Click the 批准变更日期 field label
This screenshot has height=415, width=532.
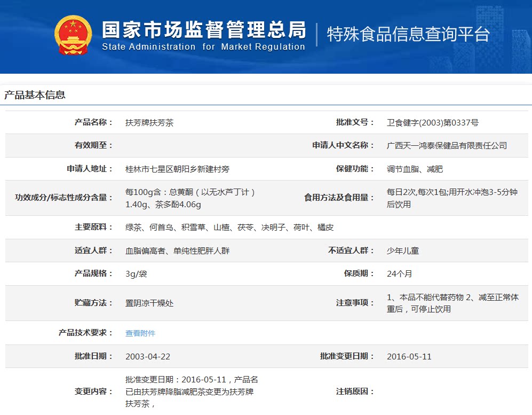coord(347,356)
